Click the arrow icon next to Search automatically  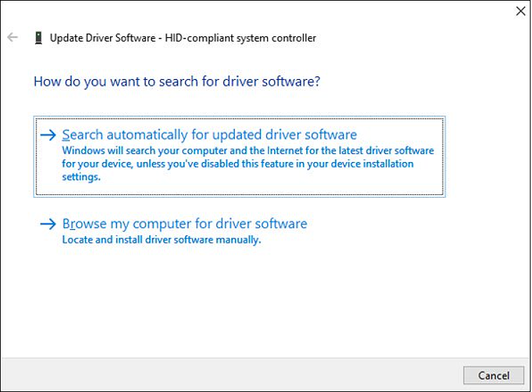point(48,135)
